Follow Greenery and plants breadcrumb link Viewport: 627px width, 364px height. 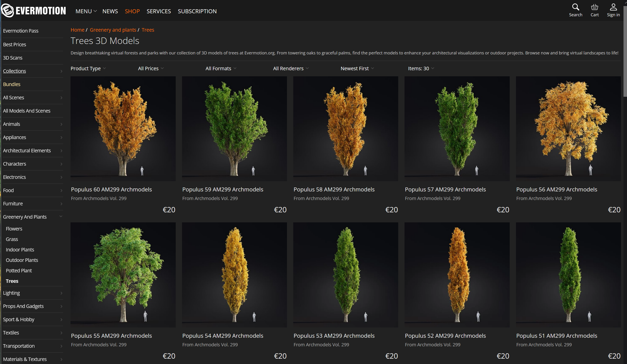point(113,30)
